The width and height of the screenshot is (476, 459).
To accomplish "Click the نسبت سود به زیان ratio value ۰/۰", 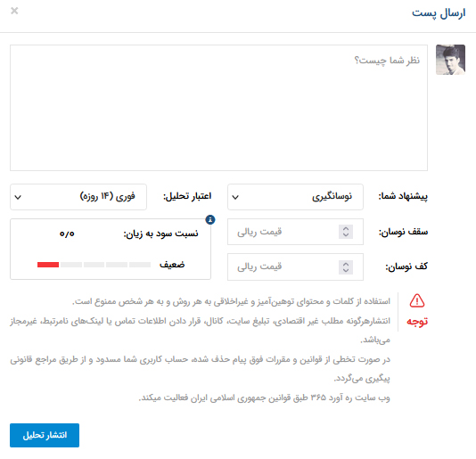I will (67, 234).
